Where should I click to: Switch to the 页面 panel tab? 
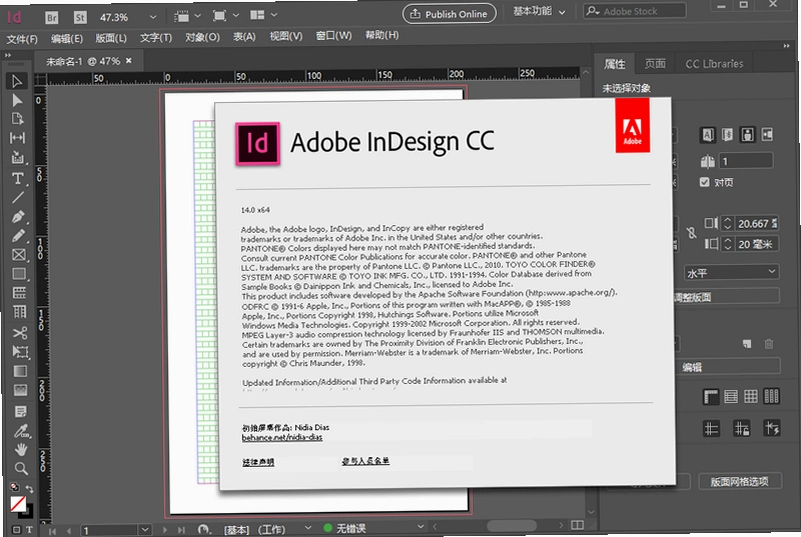(x=654, y=63)
